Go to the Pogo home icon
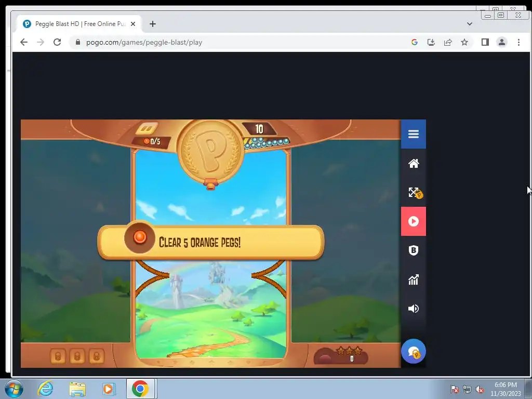 click(413, 164)
